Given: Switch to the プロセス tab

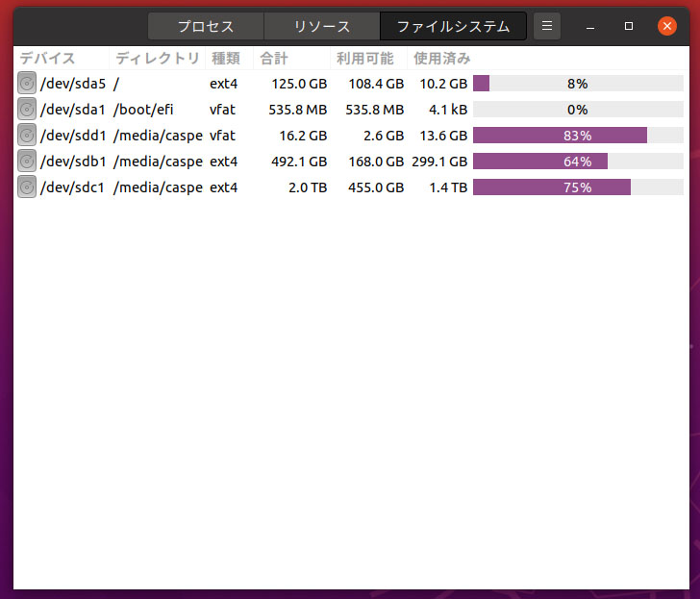Looking at the screenshot, I should point(206,26).
